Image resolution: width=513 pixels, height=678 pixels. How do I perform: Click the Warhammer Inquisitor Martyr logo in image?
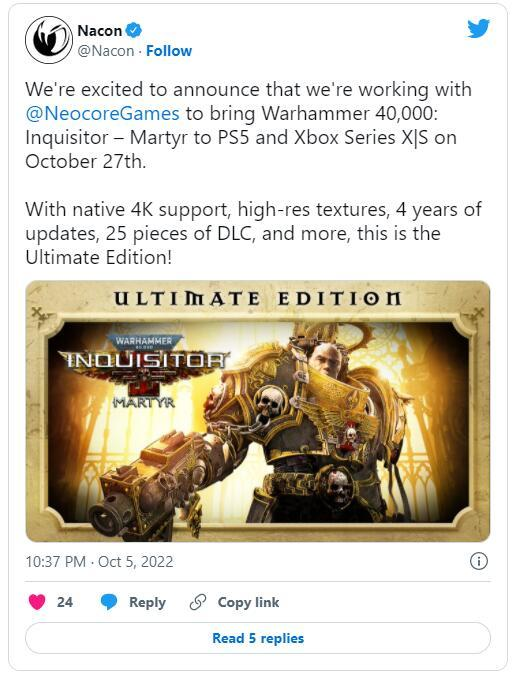(x=145, y=371)
